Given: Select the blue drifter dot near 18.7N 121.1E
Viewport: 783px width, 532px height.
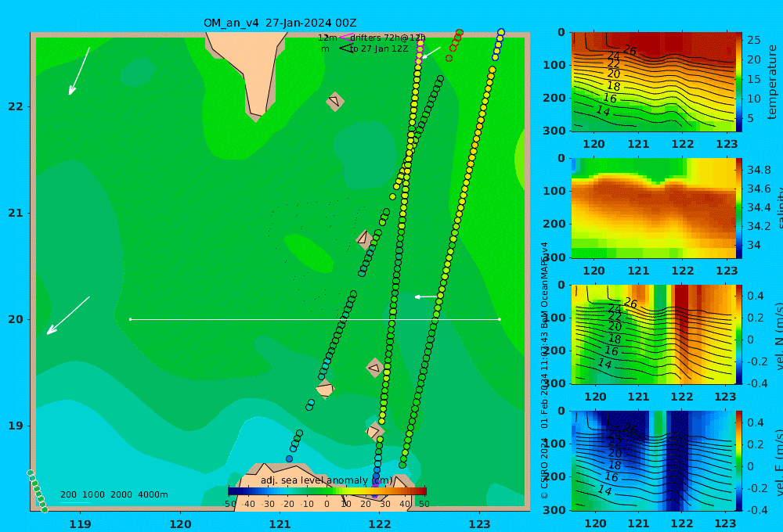Looking at the screenshot, I should (x=289, y=458).
